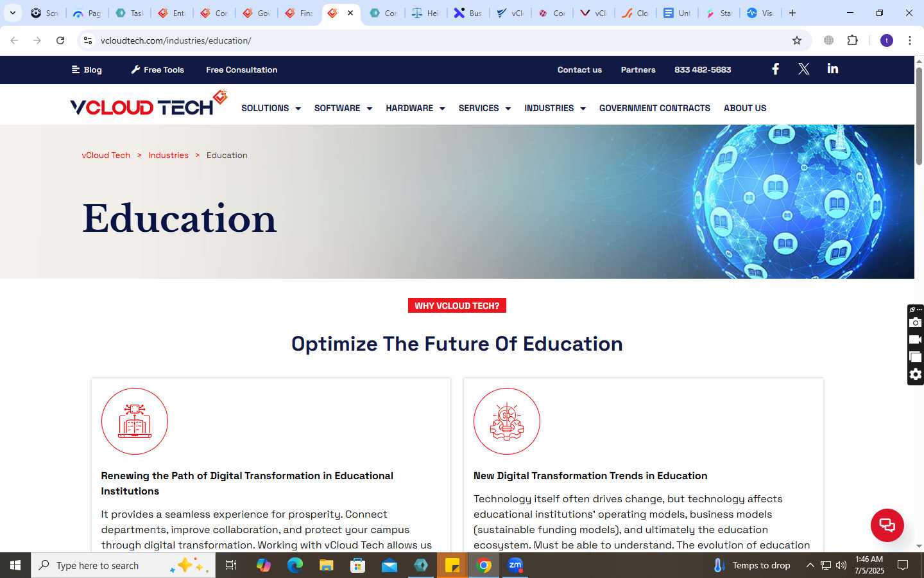View site information icon in address bar
This screenshot has height=578, width=924.
coord(88,40)
